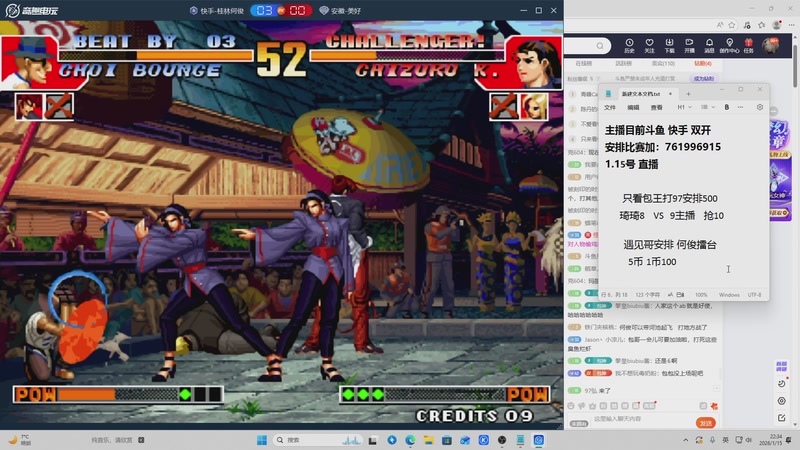
Task: Click the search magnifier in Douyu search box
Action: (x=600, y=46)
